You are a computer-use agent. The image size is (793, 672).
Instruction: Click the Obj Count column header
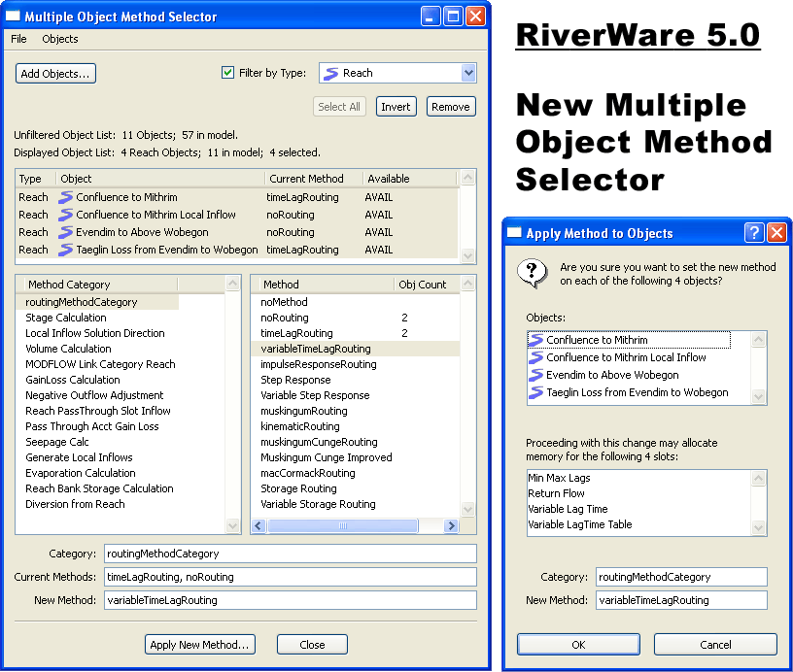click(427, 285)
